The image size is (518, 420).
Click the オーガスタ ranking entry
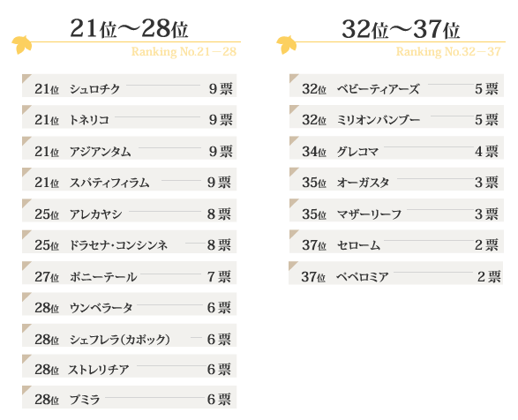coord(396,179)
